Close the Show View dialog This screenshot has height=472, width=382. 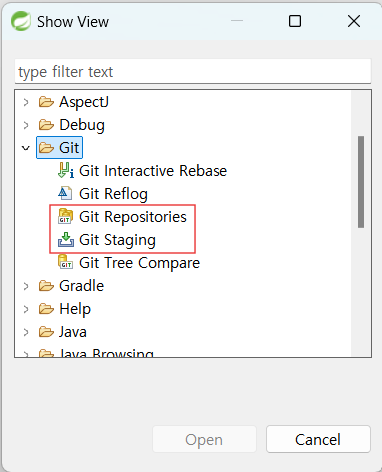pyautogui.click(x=354, y=21)
